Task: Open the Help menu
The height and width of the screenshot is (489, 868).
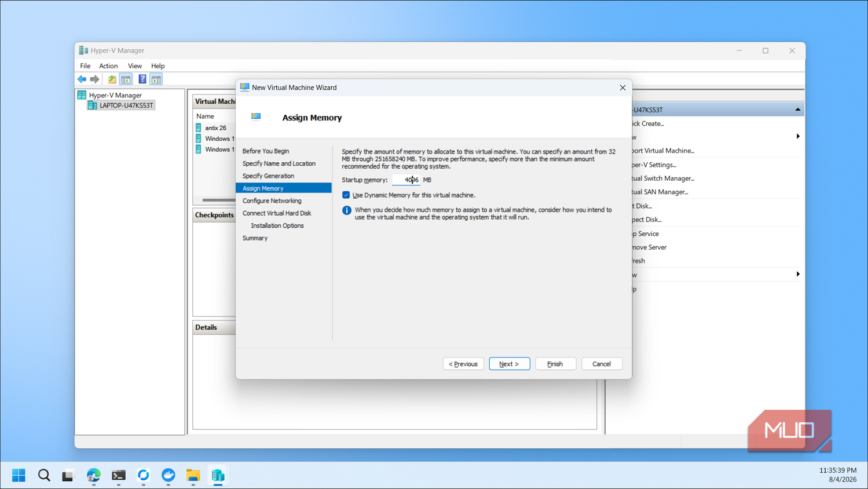Action: point(158,66)
